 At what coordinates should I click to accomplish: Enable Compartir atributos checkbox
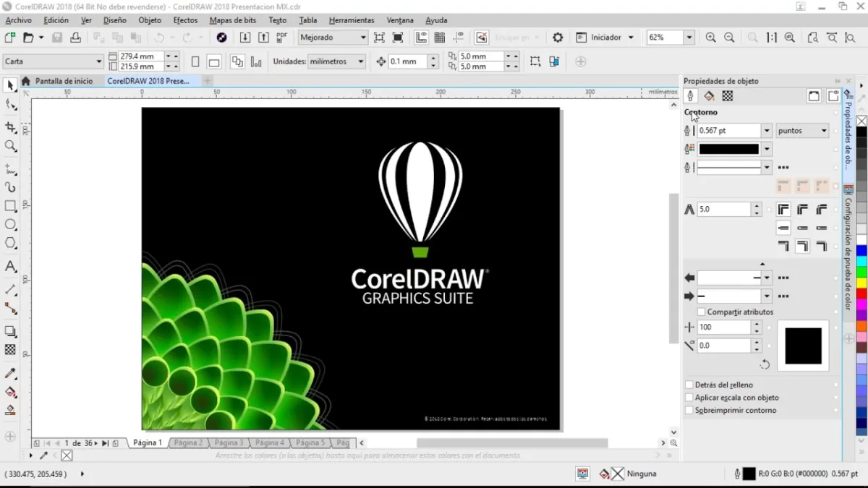701,312
